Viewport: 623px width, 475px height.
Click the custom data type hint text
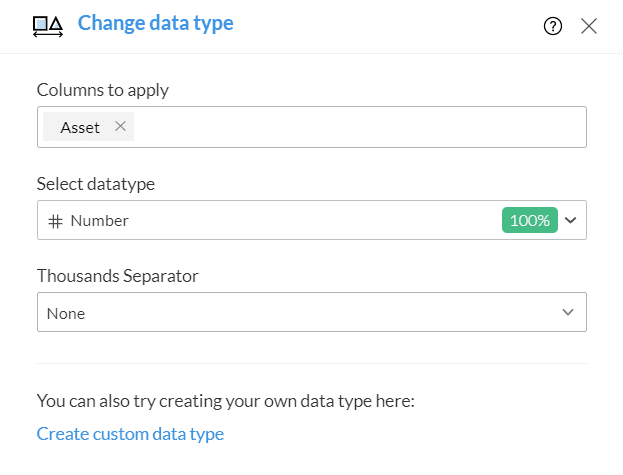tap(225, 401)
